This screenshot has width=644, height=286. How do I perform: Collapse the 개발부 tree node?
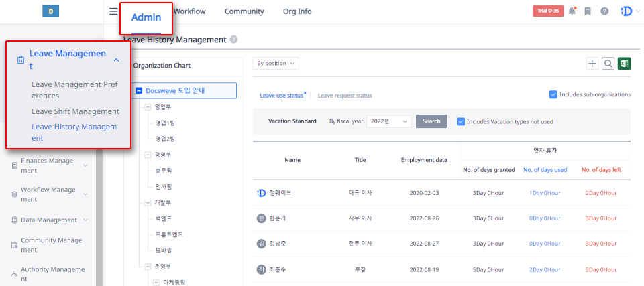tap(148, 203)
